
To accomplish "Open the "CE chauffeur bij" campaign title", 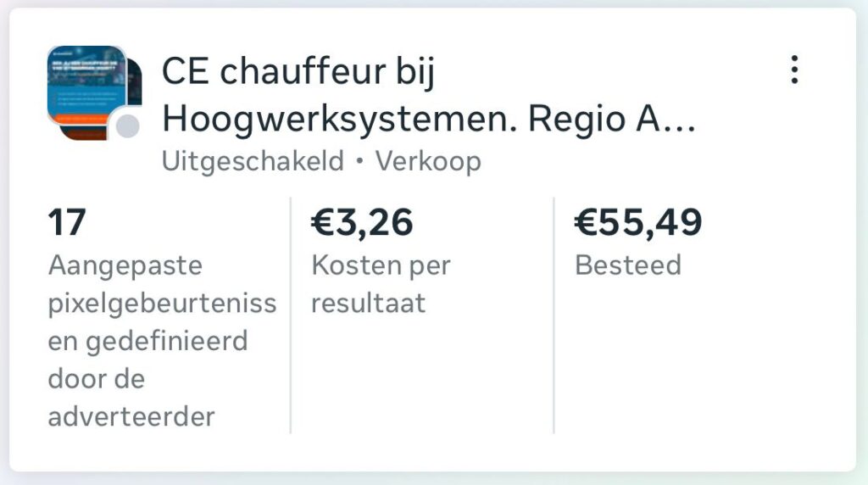I will point(298,72).
